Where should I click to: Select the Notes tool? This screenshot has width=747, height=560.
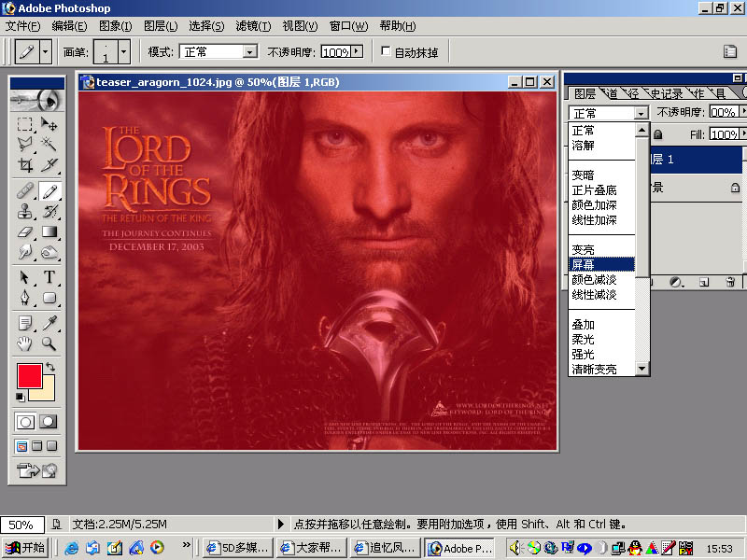coord(25,323)
